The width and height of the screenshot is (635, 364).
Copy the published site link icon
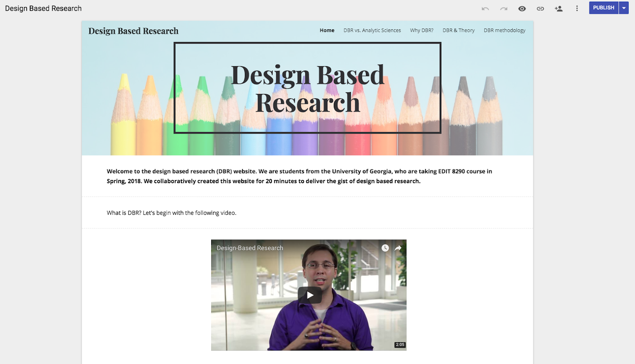tap(540, 8)
